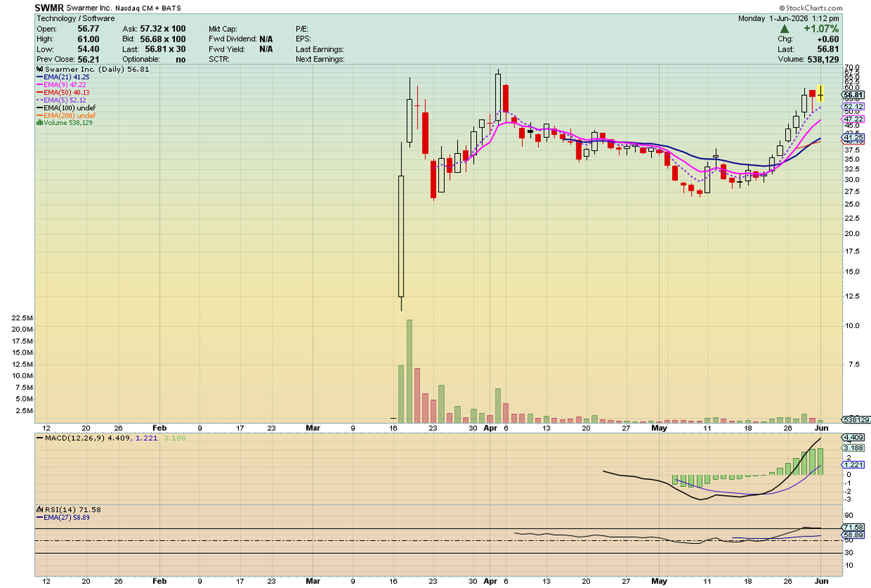Click the P/E label
The width and height of the screenshot is (871, 588).
[303, 28]
